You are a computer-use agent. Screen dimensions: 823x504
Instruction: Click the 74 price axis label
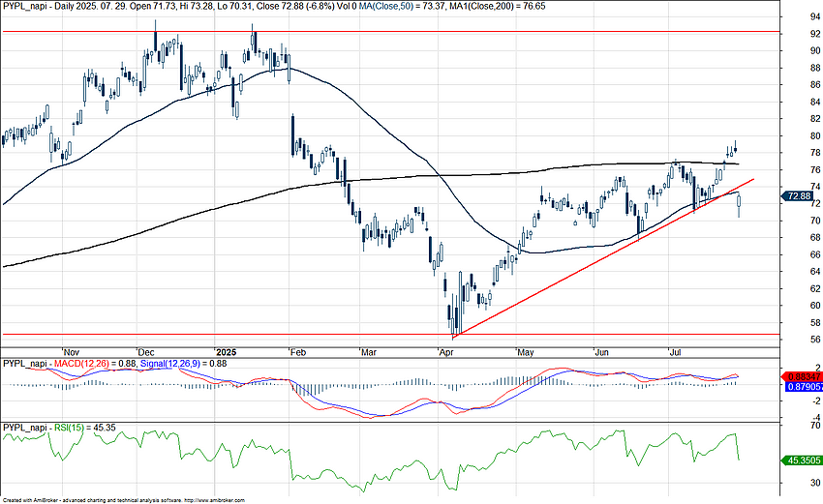[x=815, y=186]
